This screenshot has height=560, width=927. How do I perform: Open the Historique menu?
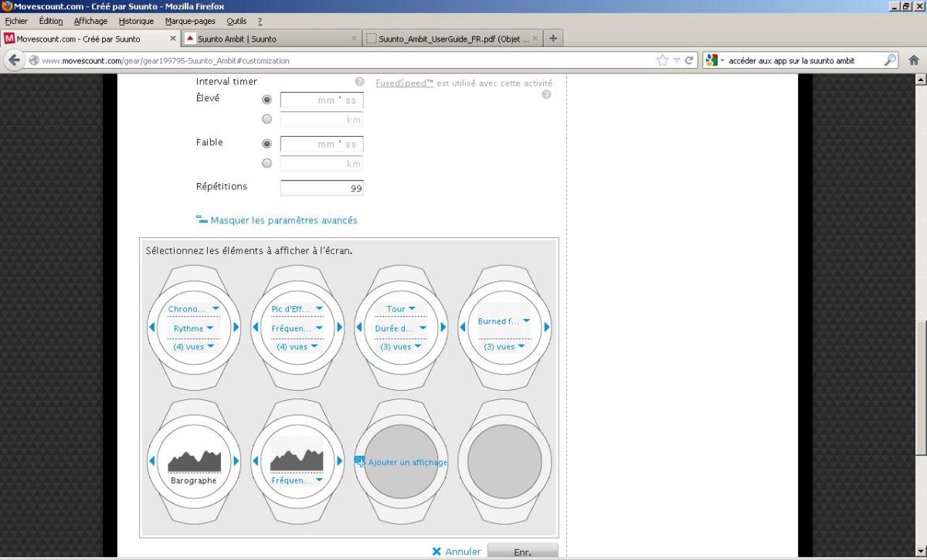pos(136,21)
